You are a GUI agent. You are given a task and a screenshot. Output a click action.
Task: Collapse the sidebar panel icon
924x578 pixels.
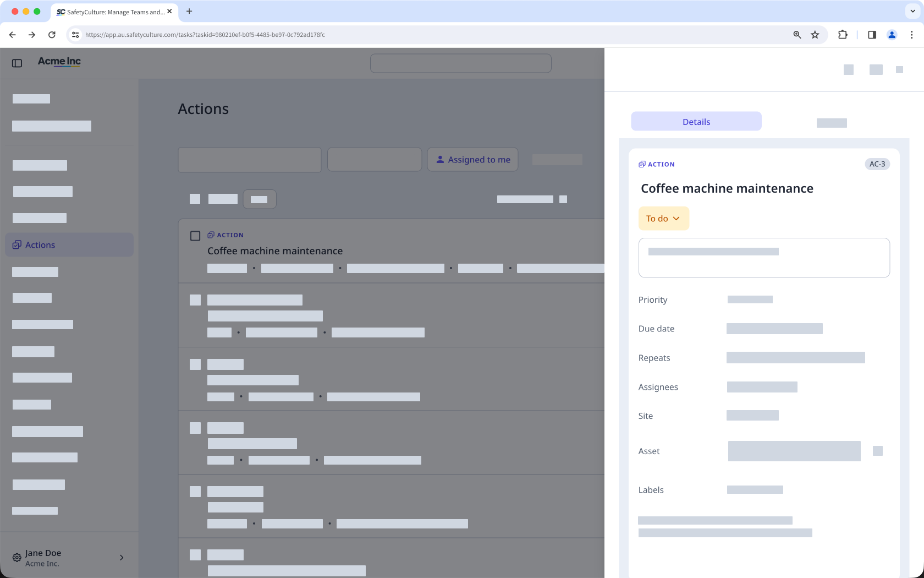point(17,63)
